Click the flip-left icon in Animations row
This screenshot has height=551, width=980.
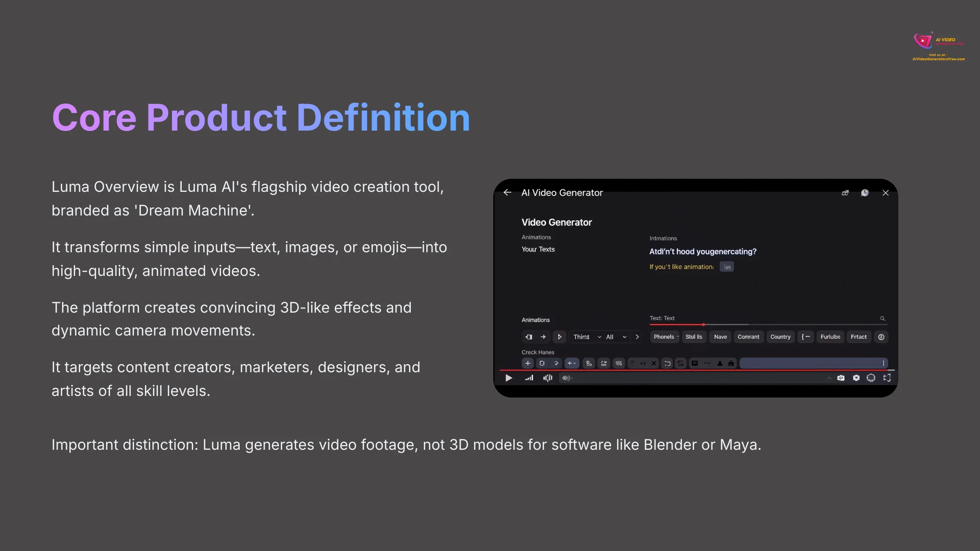click(529, 337)
